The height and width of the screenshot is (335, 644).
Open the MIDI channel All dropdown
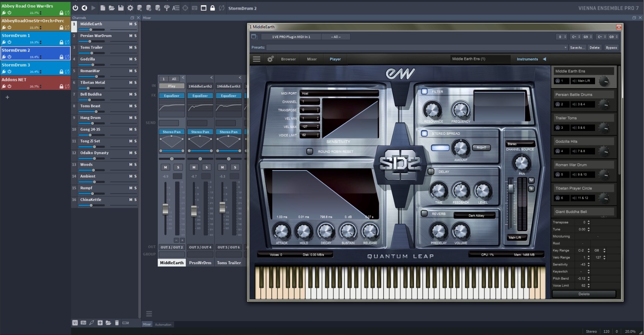(336, 37)
